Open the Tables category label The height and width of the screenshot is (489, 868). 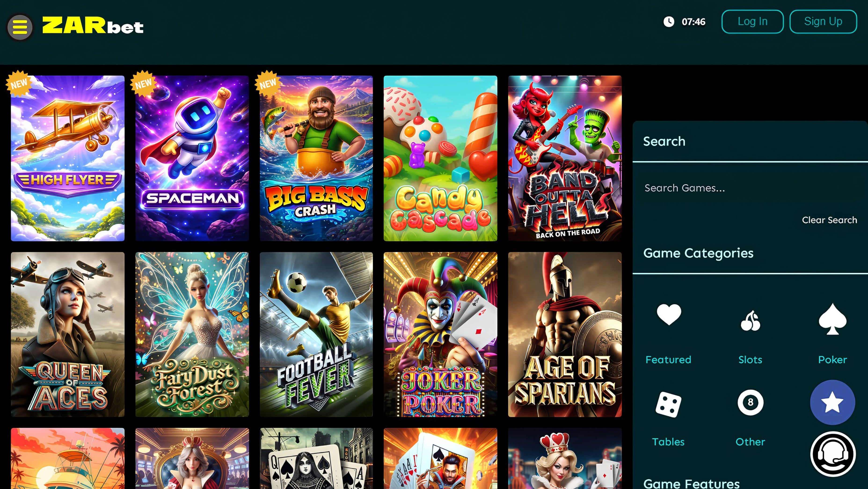(x=668, y=442)
